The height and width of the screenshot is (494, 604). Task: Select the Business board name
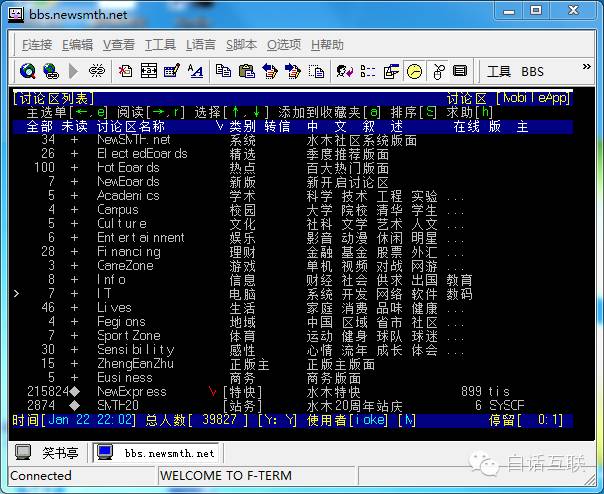125,378
